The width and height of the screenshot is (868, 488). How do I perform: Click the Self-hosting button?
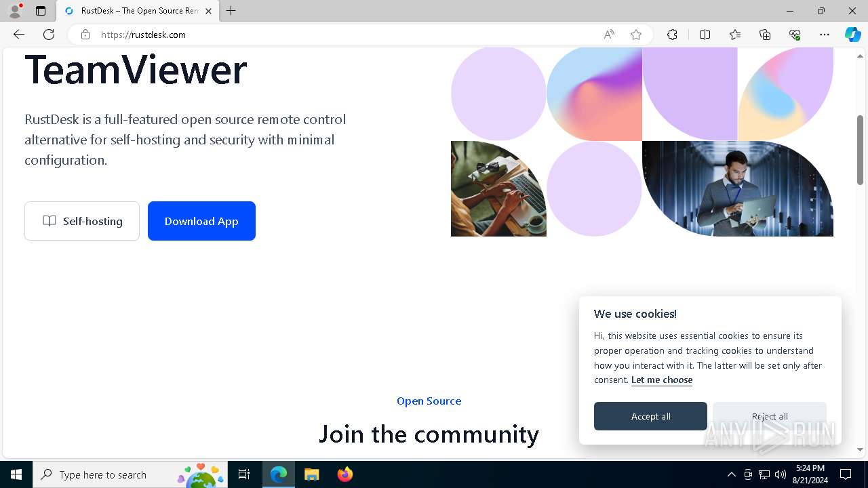[x=82, y=221]
